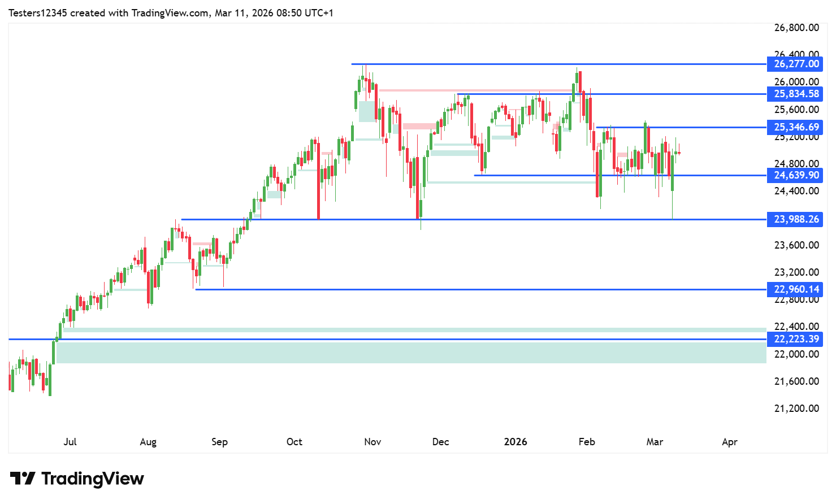Select the large green zone below the 22,223.39 line
The width and height of the screenshot is (836, 504).
pyautogui.click(x=411, y=353)
